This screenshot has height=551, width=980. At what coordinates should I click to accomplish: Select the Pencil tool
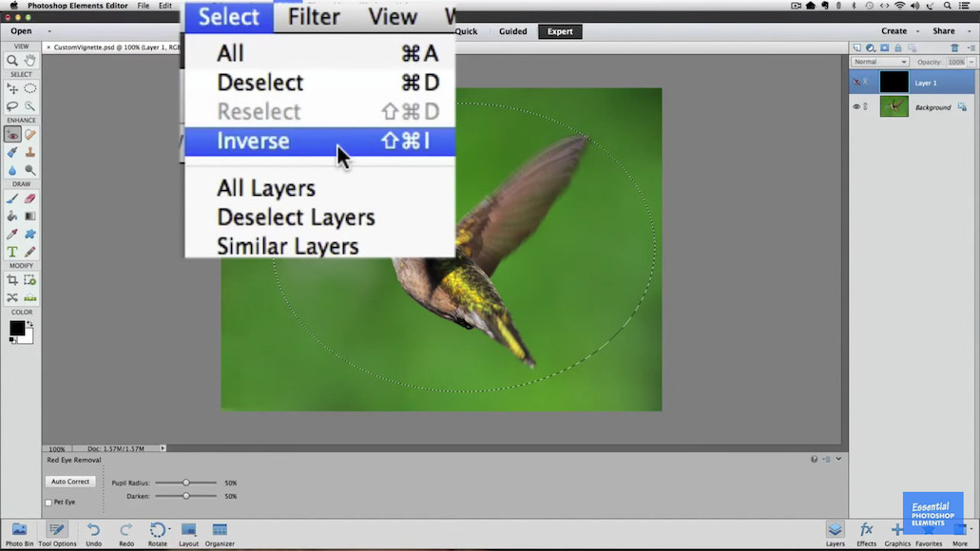(x=30, y=252)
